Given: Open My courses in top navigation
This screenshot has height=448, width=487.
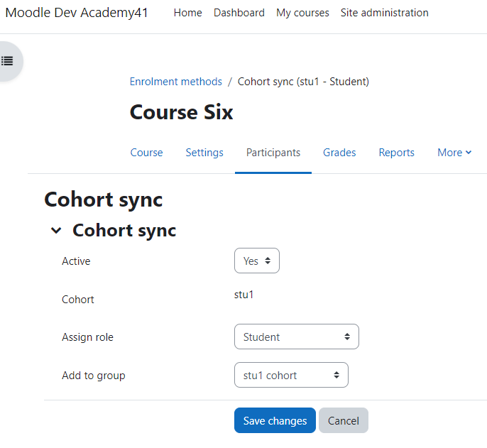Looking at the screenshot, I should pos(302,13).
